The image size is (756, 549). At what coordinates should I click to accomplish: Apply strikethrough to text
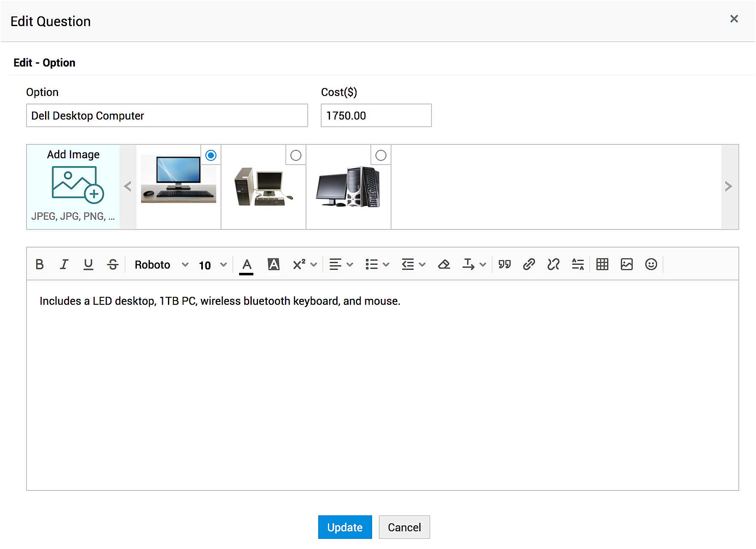pyautogui.click(x=113, y=264)
